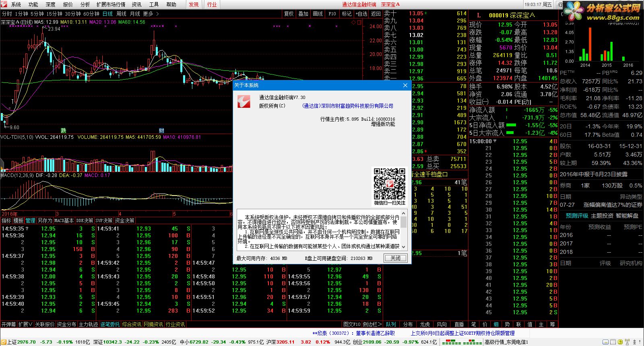Click the red rectangle icon beside diamond

pos(359,23)
